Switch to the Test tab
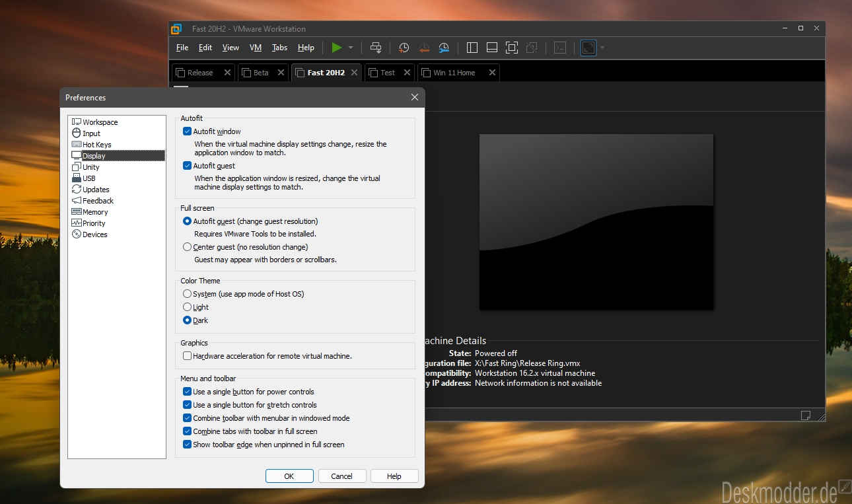This screenshot has width=852, height=504. pos(388,73)
